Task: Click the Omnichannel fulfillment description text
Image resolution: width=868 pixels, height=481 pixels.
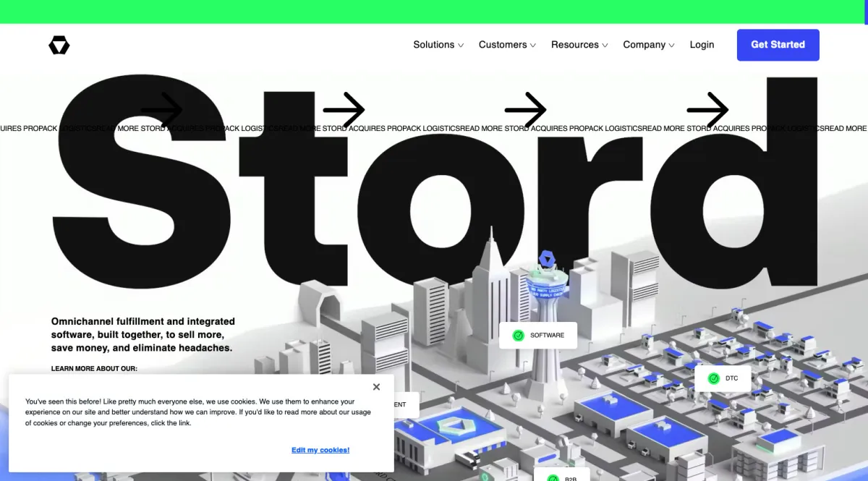Action: pyautogui.click(x=143, y=334)
